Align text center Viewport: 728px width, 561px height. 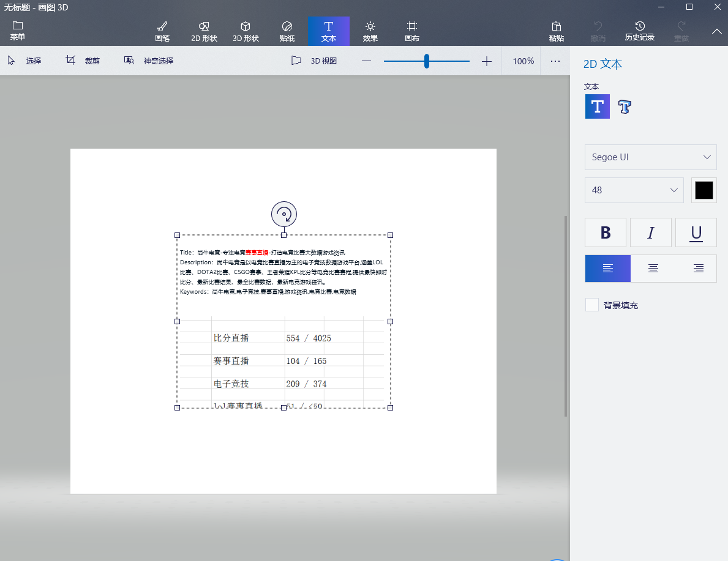pyautogui.click(x=653, y=268)
